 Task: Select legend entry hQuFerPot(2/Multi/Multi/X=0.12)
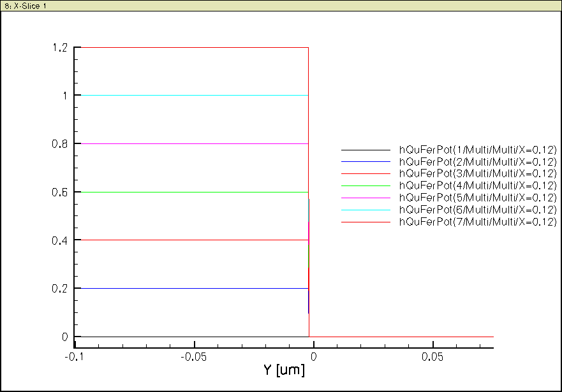click(x=478, y=162)
